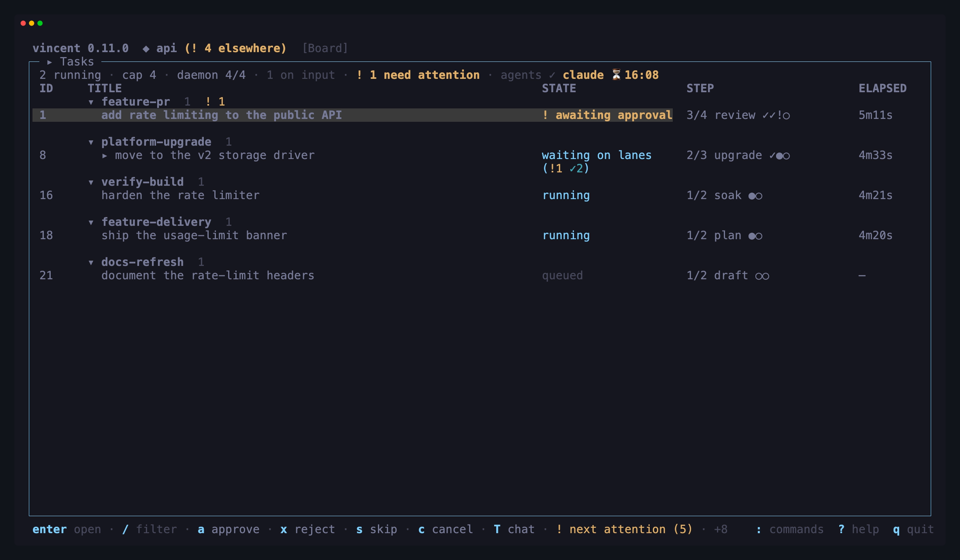The image size is (960, 560).
Task: Click 'waiting on lanes' state text
Action: (596, 155)
